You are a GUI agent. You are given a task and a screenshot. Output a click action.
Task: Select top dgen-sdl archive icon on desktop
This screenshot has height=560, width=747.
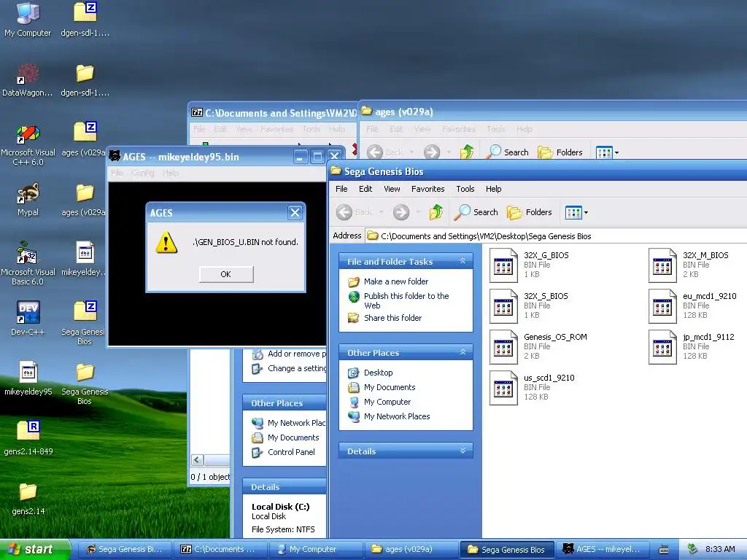coord(85,20)
